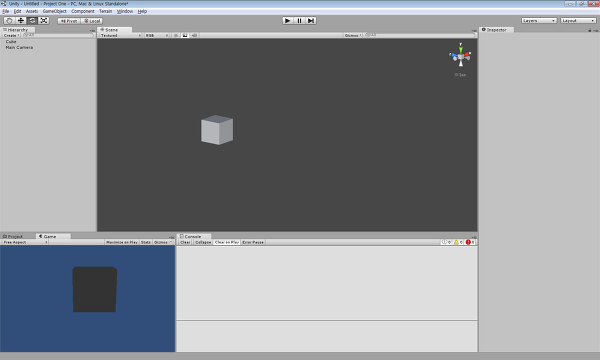Toggle Error Pause in the Console

(x=253, y=242)
